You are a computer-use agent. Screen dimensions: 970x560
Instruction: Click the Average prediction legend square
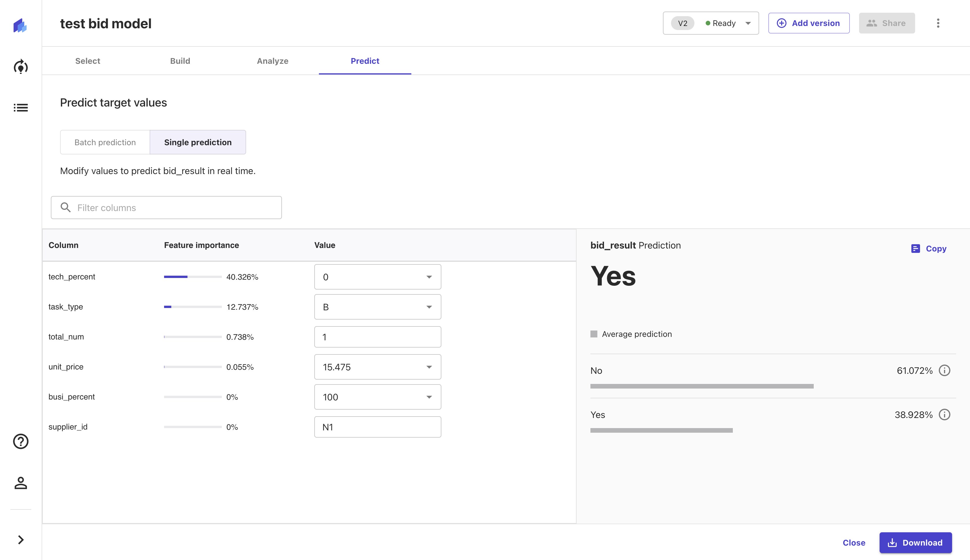tap(594, 334)
